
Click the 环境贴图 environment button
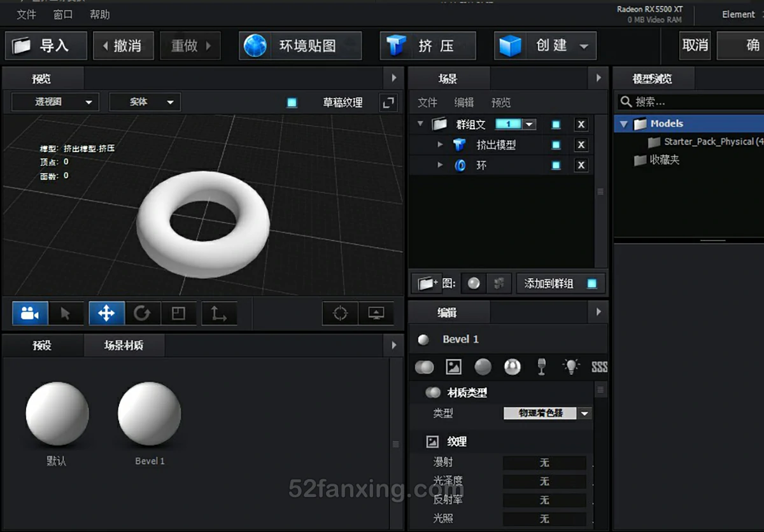(300, 46)
